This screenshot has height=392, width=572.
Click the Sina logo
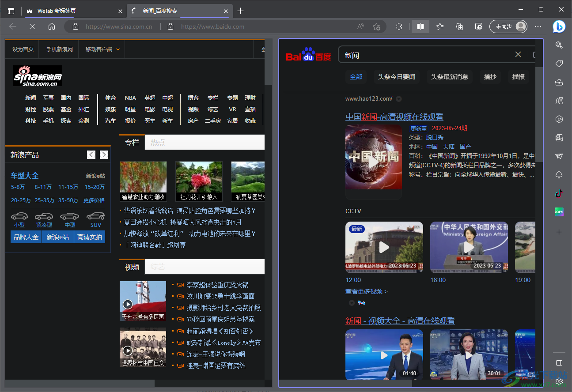point(38,76)
